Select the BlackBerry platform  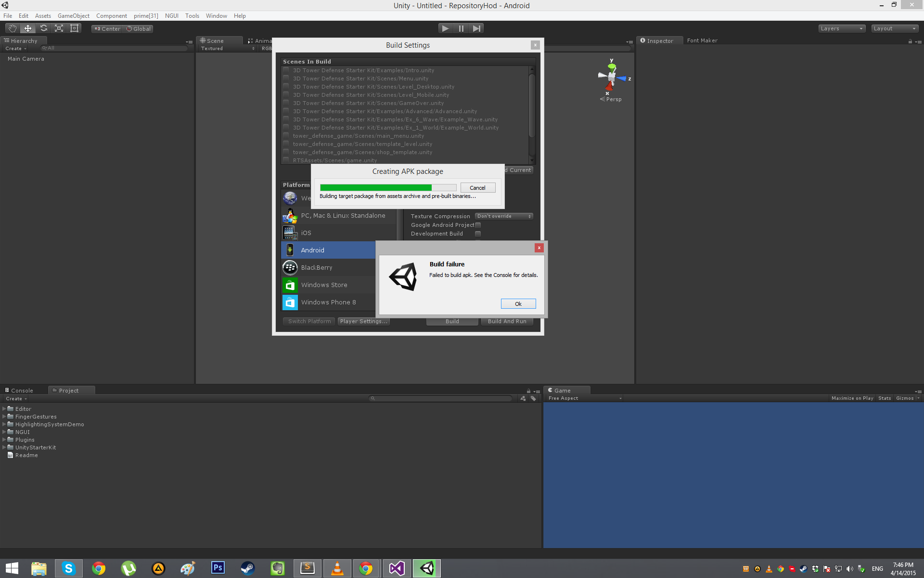(x=328, y=268)
